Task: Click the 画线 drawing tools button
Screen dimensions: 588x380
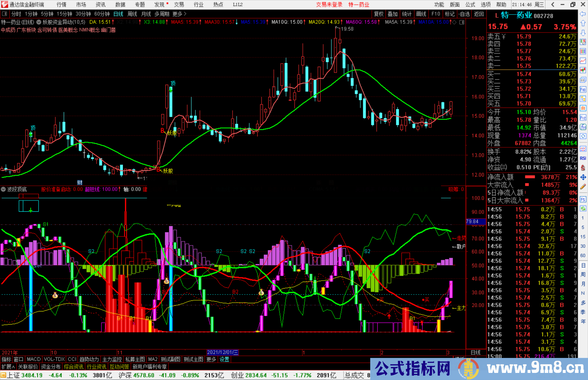Action: (x=421, y=14)
